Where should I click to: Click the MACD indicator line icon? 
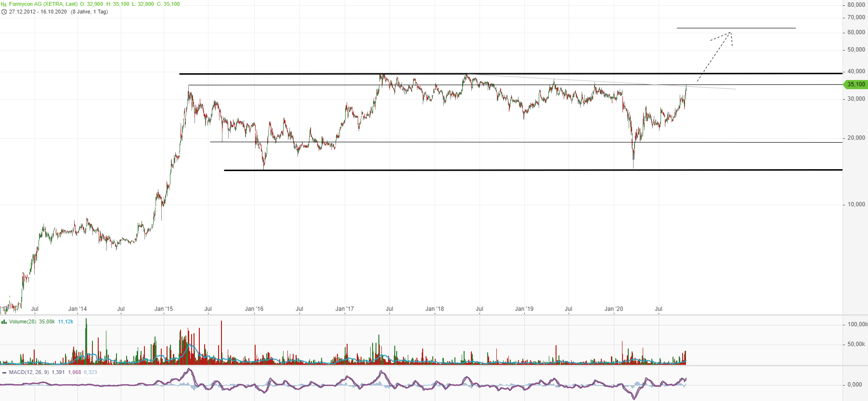click(4, 372)
